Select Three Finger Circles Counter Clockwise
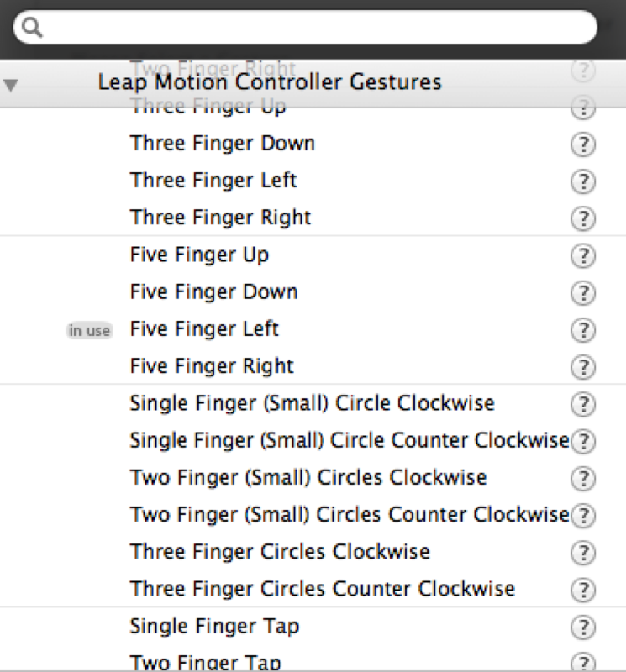Viewport: 626px width, 672px height. click(x=322, y=589)
